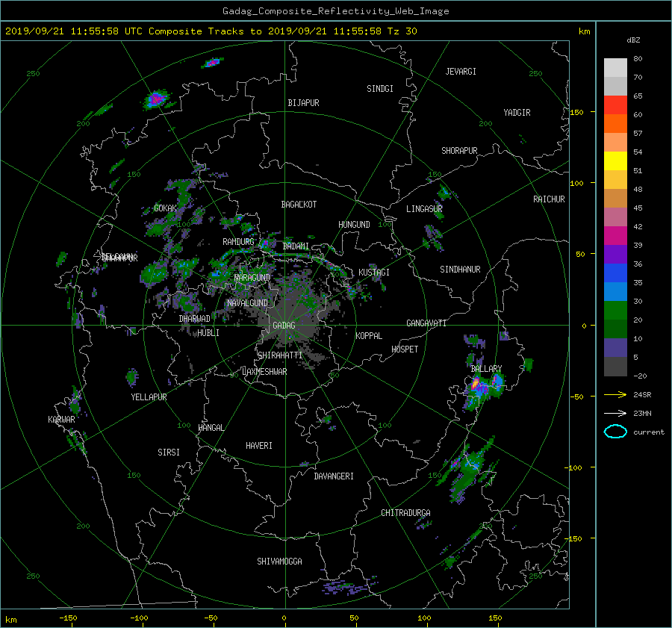Screen dimensions: 672x628
Task: Click the blue 35-36 dBZ color swatch
Action: click(615, 273)
